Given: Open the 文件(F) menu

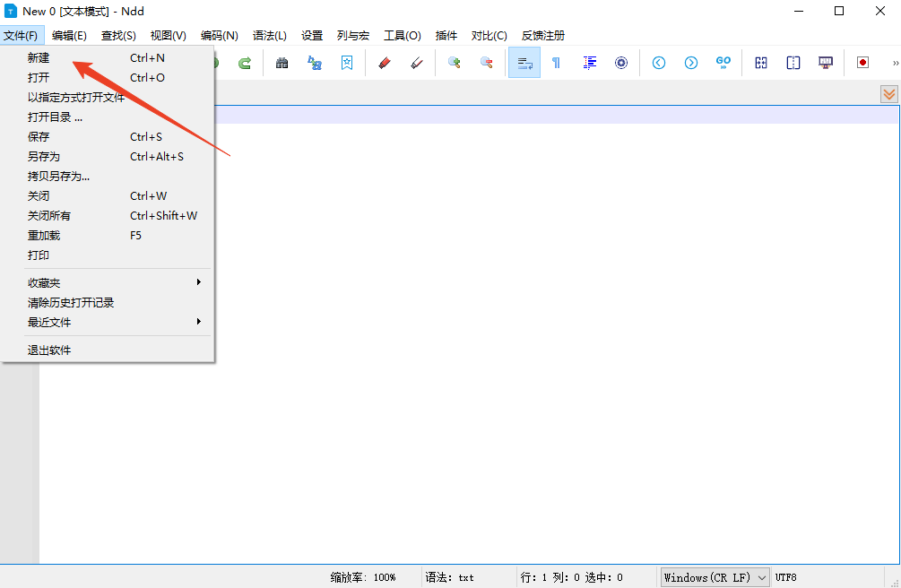Looking at the screenshot, I should [22, 36].
